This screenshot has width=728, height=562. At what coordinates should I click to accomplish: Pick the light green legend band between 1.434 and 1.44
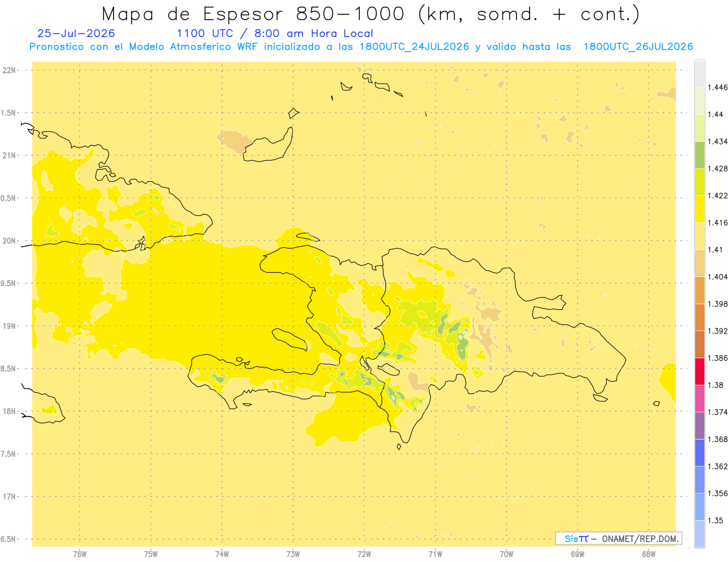click(x=699, y=128)
